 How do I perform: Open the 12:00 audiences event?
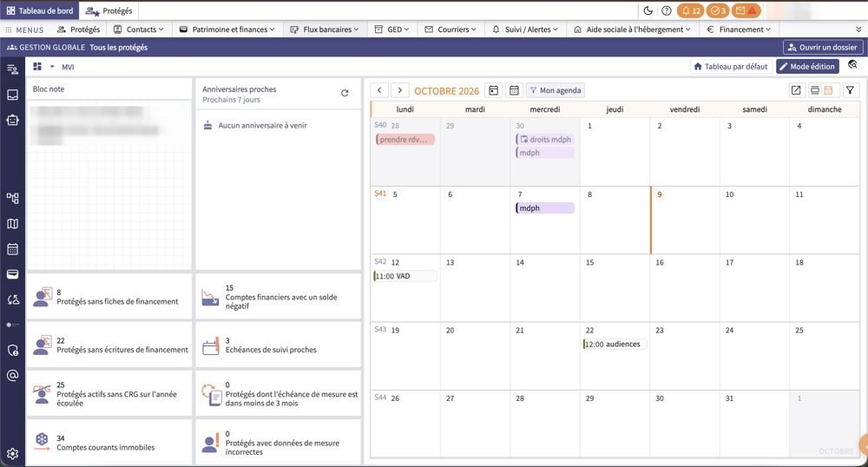[615, 344]
